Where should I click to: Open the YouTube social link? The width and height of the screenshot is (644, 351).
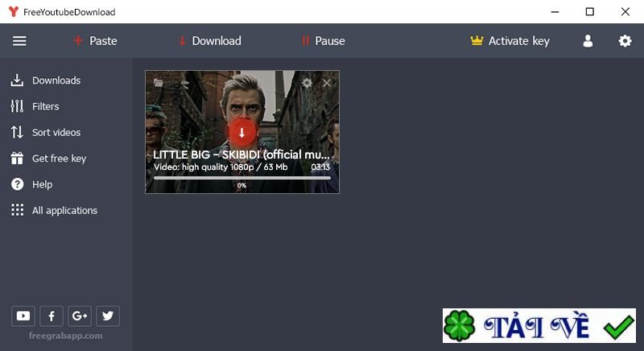[x=23, y=316]
